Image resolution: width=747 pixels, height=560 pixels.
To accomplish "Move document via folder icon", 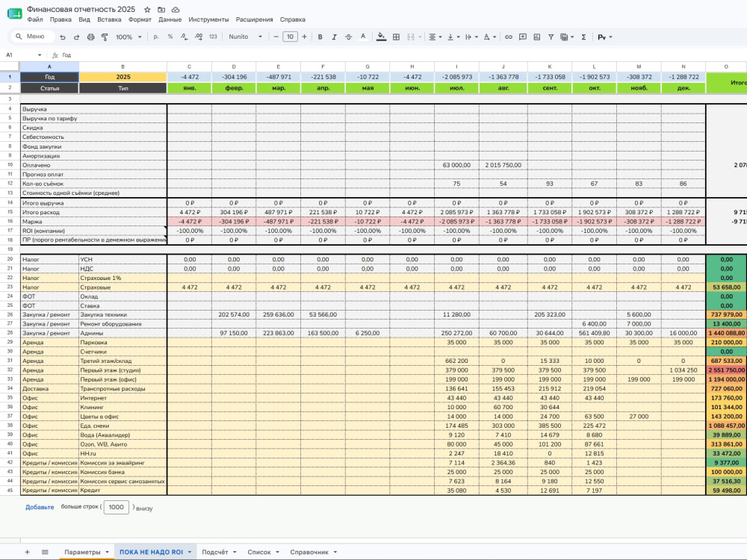I will (161, 10).
